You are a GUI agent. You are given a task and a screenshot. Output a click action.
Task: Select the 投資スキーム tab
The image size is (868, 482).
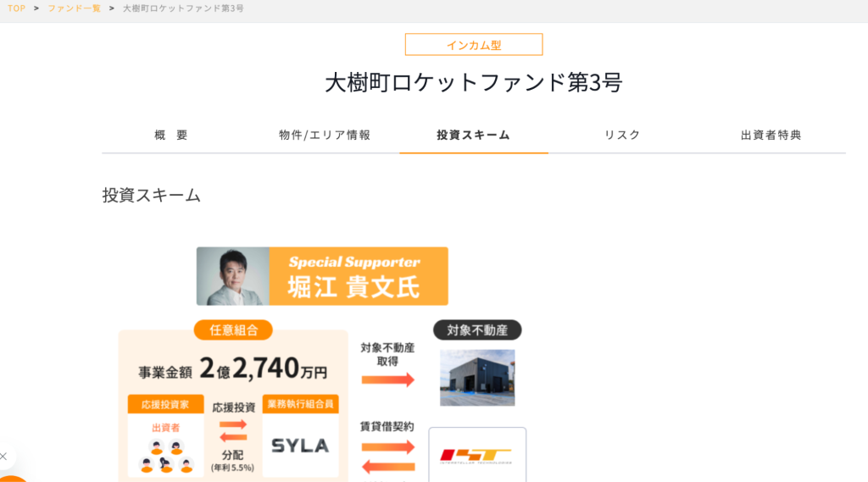coord(474,135)
